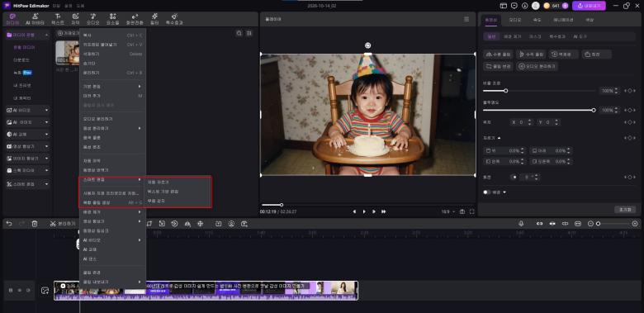Click the message feedback icon in title bar
The height and width of the screenshot is (313, 644).
514,6
